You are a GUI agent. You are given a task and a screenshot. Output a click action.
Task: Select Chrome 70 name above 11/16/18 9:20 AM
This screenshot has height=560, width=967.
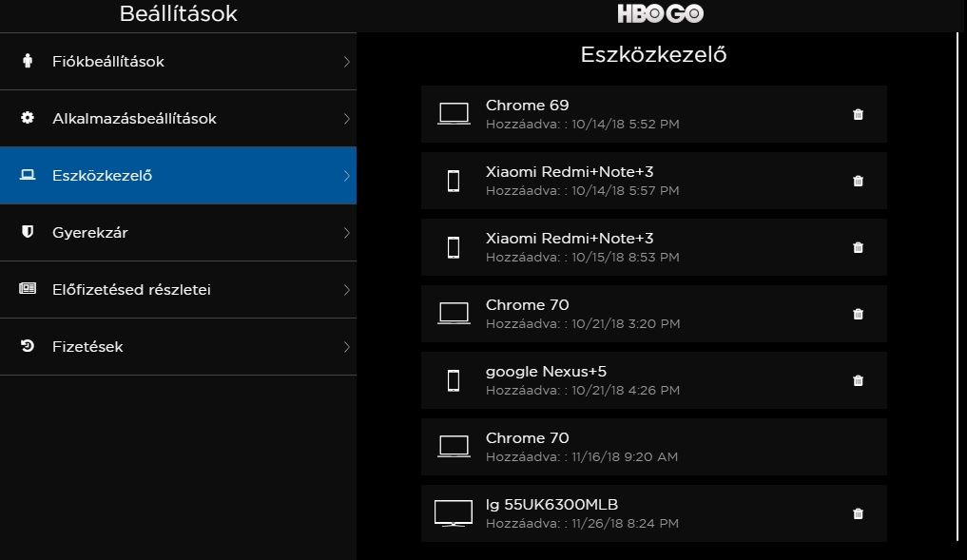(528, 438)
